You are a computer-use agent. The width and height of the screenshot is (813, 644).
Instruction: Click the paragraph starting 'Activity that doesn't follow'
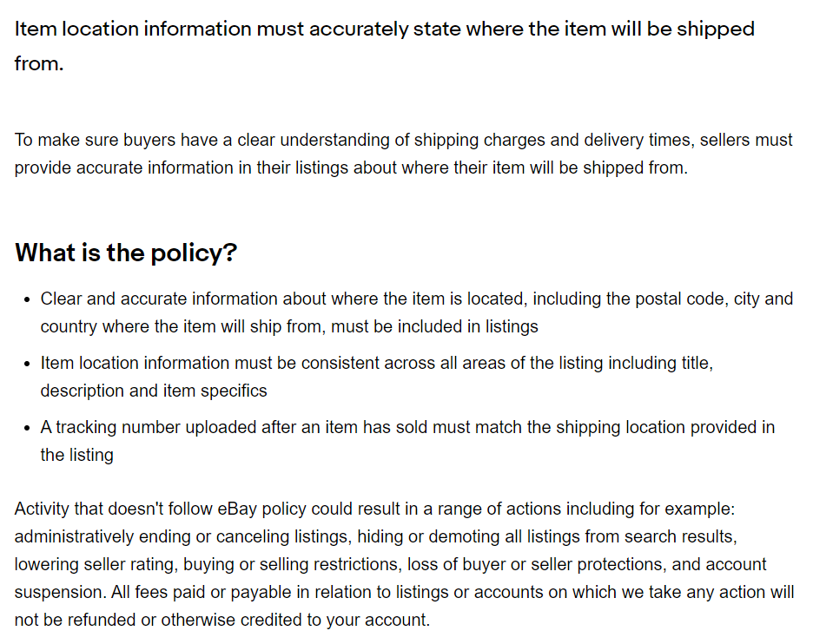404,564
